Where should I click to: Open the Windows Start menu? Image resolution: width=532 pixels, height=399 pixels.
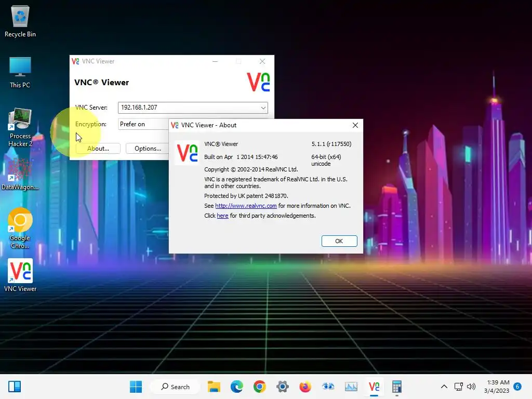(x=136, y=387)
